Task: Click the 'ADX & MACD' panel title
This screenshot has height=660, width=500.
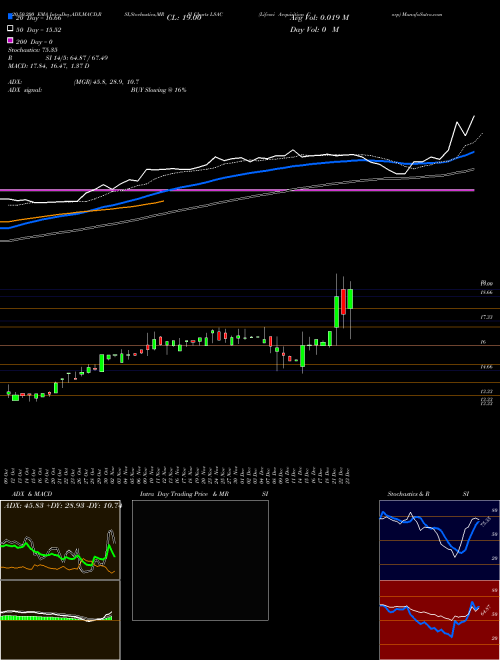Action: click(x=32, y=494)
